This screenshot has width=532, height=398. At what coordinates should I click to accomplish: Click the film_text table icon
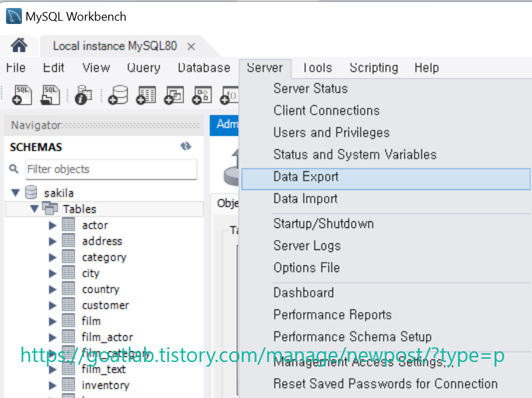[x=68, y=369]
